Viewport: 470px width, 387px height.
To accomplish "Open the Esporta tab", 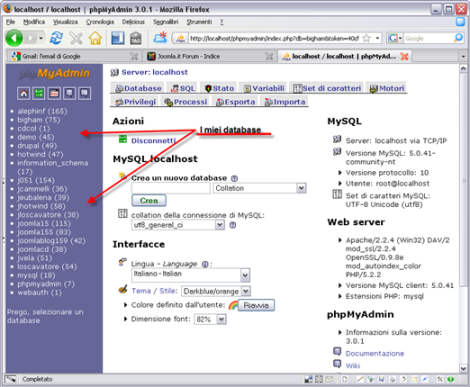I will 235,102.
